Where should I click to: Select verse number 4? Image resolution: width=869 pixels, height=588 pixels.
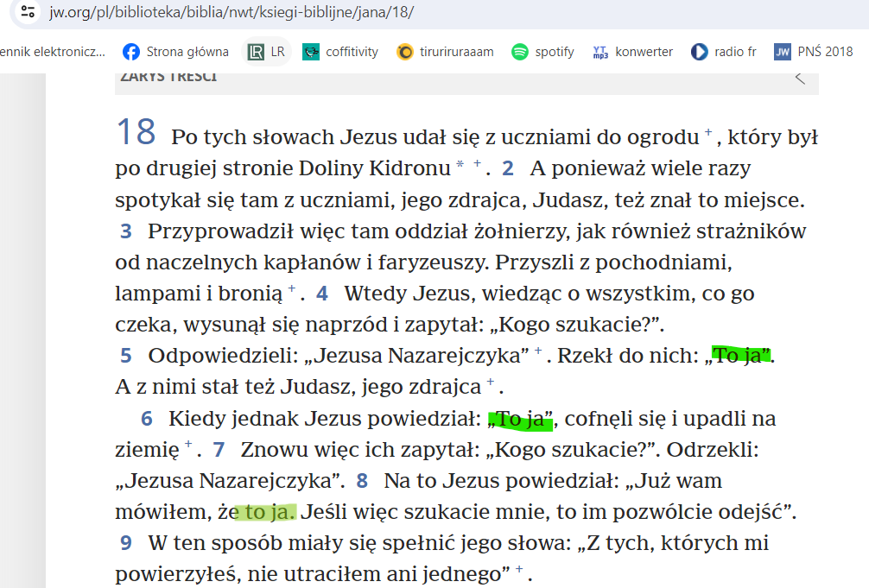pos(322,294)
